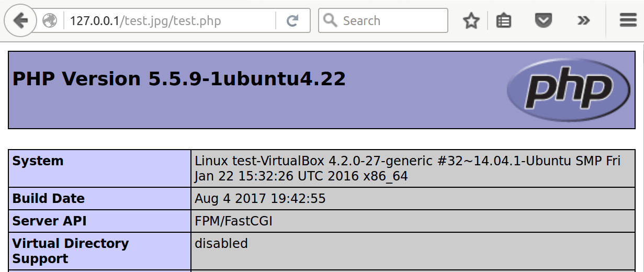
Task: Click the Build Date label cell
Action: (48, 199)
